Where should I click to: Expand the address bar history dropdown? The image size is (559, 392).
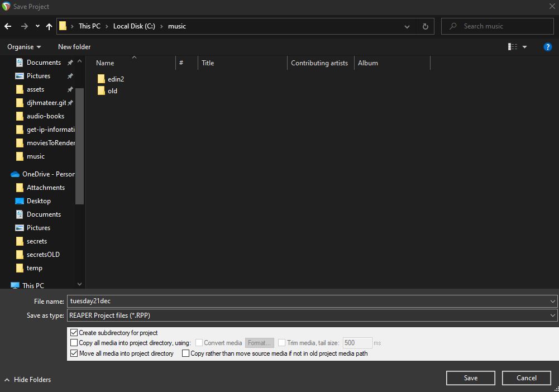(407, 26)
